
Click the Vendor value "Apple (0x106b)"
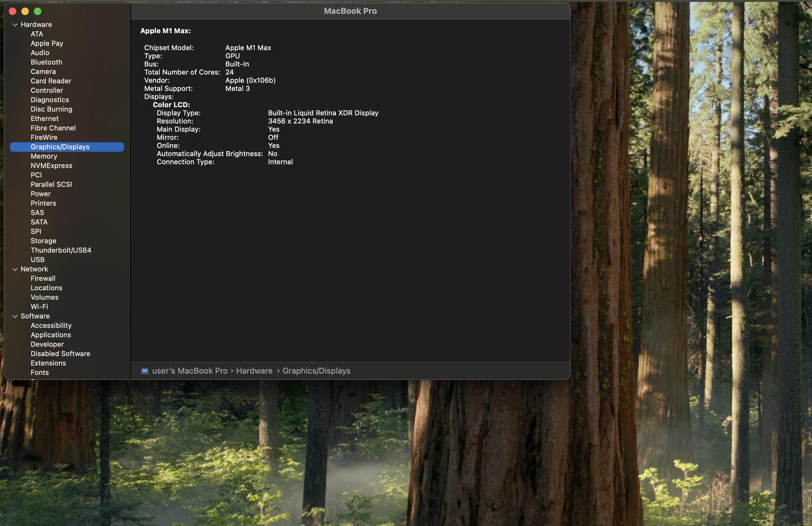[x=250, y=80]
